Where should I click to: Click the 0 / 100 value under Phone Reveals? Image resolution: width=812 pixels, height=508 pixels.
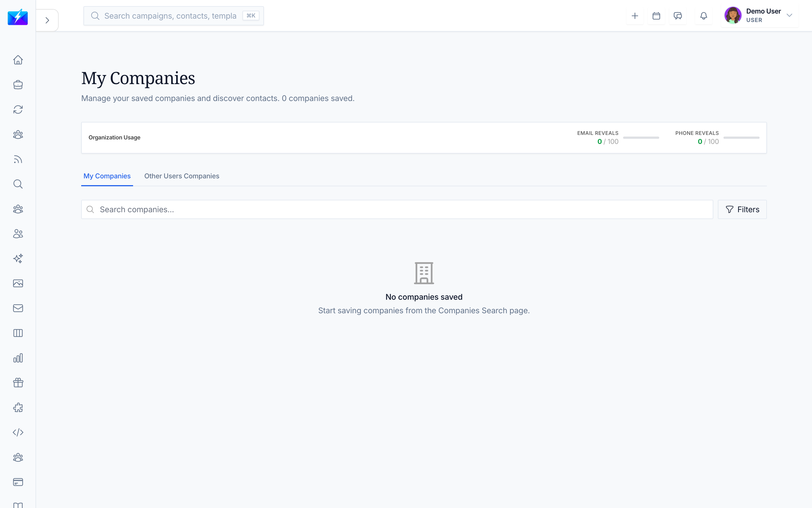[708, 142]
